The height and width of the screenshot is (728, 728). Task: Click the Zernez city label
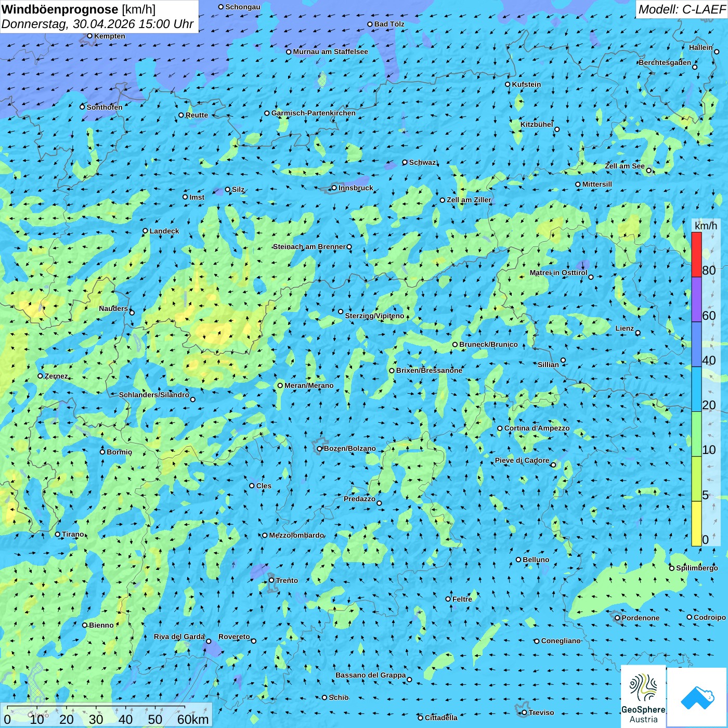pos(56,376)
